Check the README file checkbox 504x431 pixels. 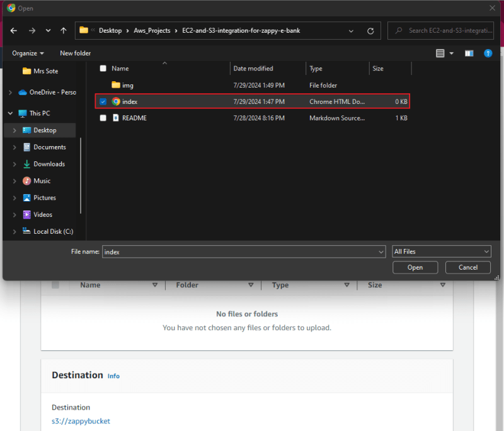coord(103,118)
